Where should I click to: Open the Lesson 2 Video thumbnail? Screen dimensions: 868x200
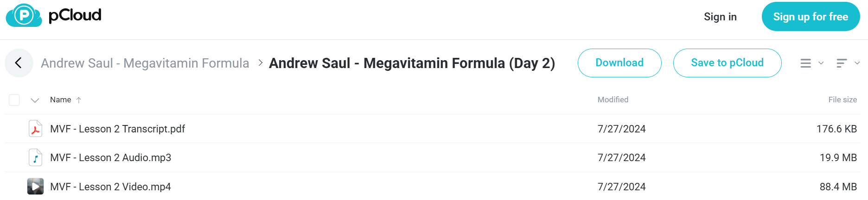(x=35, y=187)
